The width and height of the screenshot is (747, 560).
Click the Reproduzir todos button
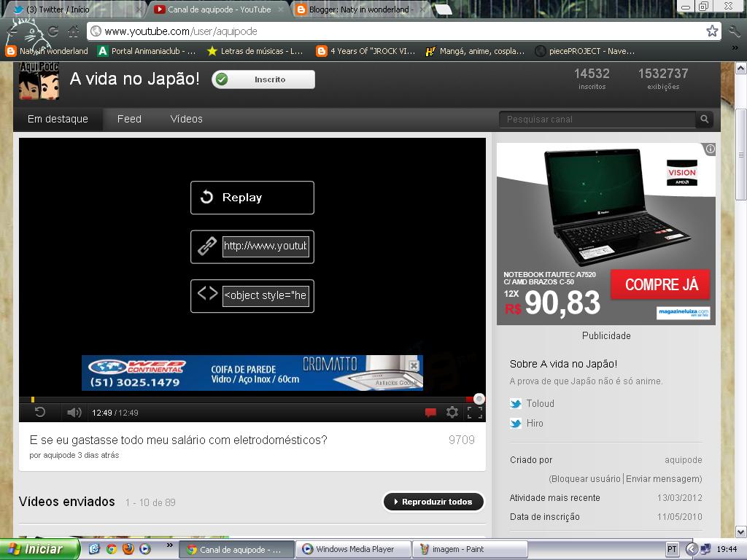[x=433, y=502]
